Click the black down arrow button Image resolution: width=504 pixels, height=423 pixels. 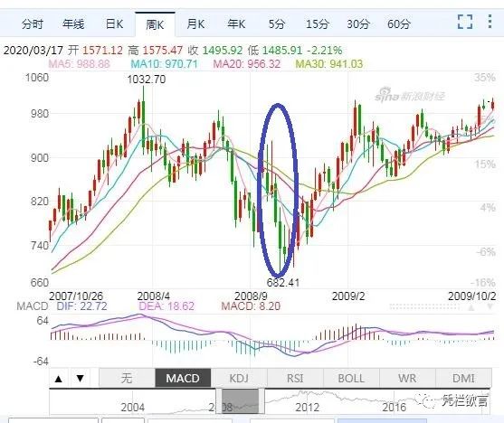pos(80,379)
